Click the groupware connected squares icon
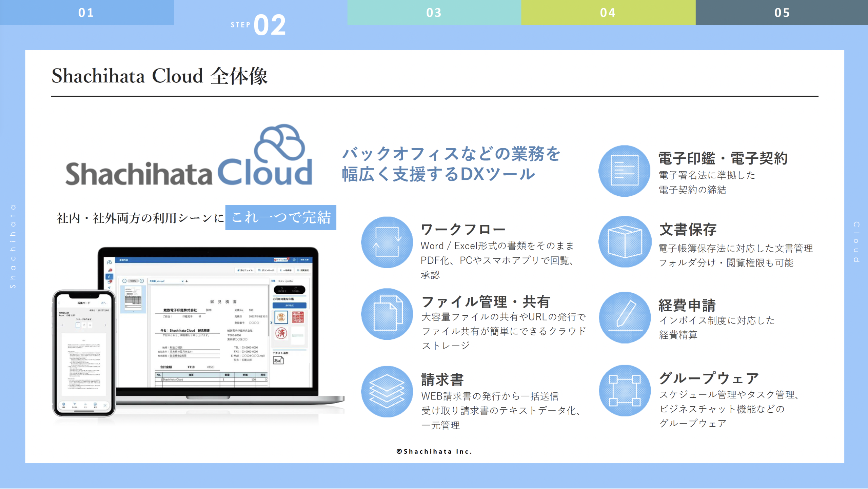 click(625, 390)
